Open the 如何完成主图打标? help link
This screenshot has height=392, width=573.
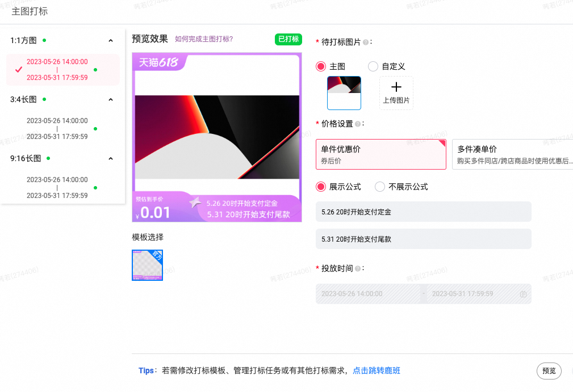[204, 39]
